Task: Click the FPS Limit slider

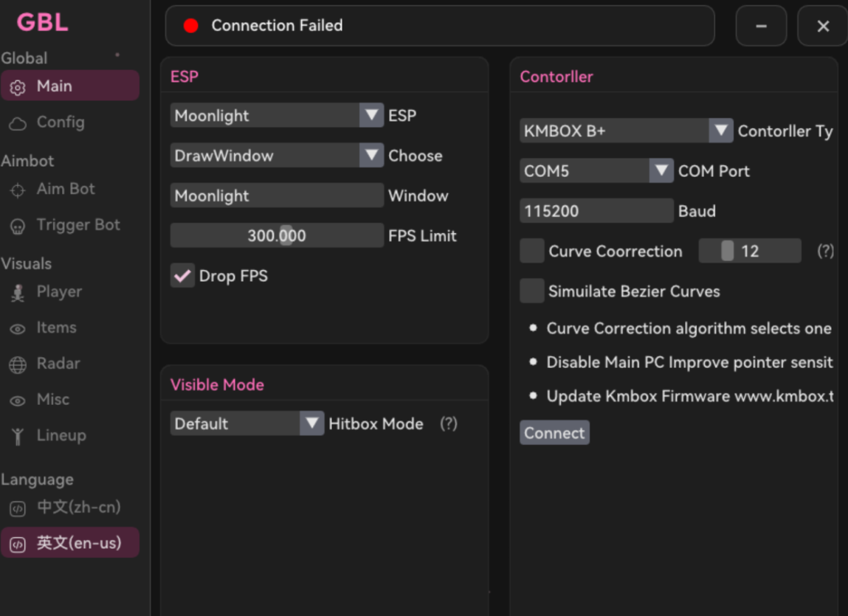Action: click(277, 235)
